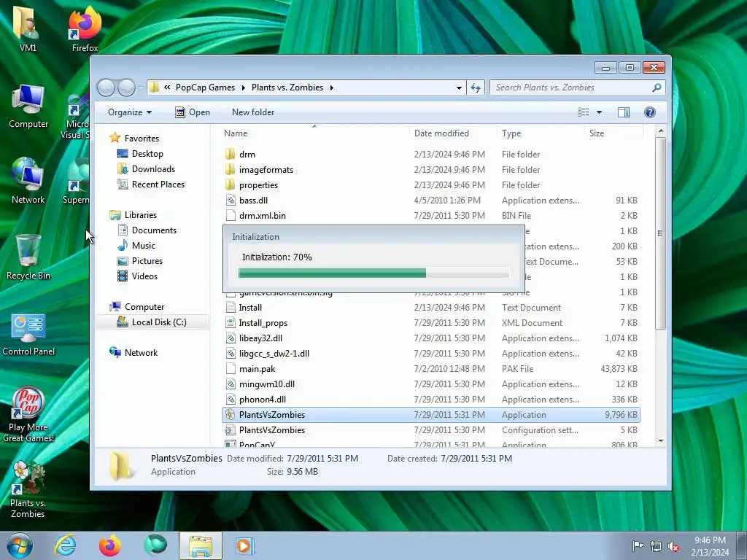Click the Plants vs. Zombies breadcrumb

click(287, 87)
